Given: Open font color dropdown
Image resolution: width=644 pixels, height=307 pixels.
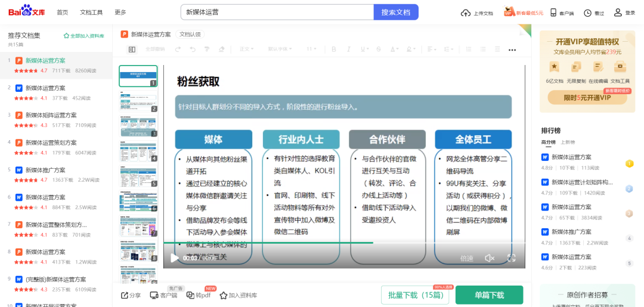Looking at the screenshot, I should click(x=394, y=49).
